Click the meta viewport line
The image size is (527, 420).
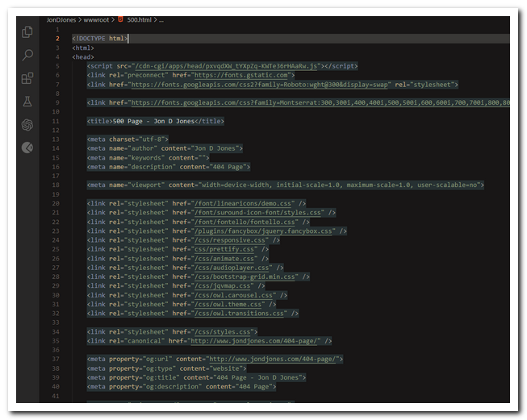coord(286,185)
